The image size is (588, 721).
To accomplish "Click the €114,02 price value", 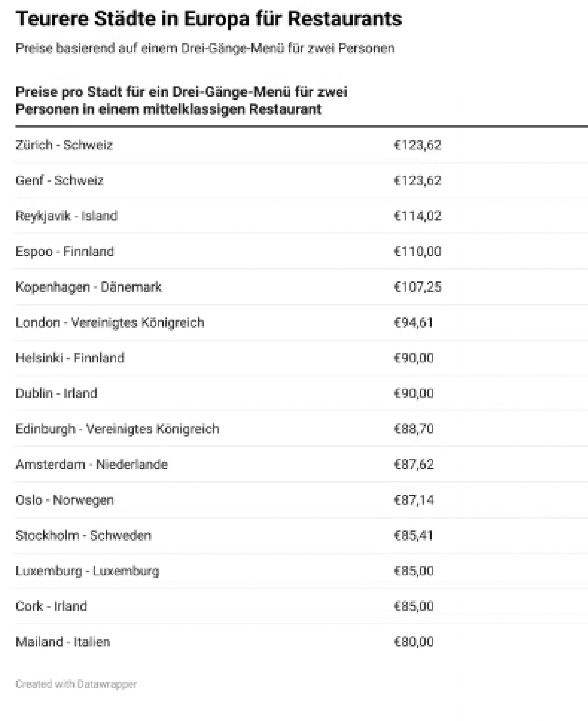I will point(418,216).
